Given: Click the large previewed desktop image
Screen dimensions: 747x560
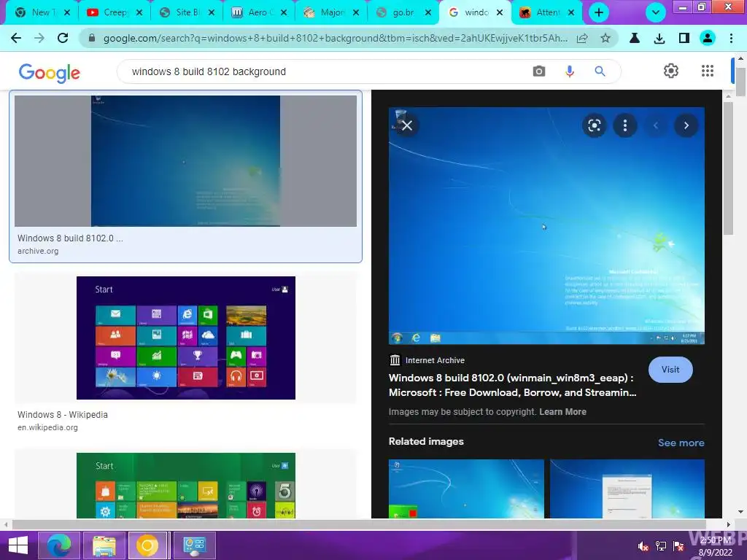Looking at the screenshot, I should (x=546, y=226).
